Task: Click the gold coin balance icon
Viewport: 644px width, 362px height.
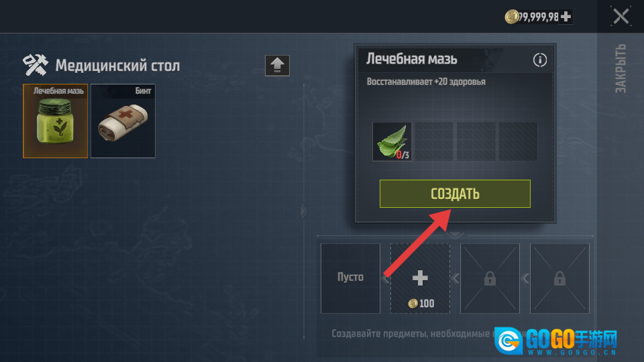Action: coord(512,17)
